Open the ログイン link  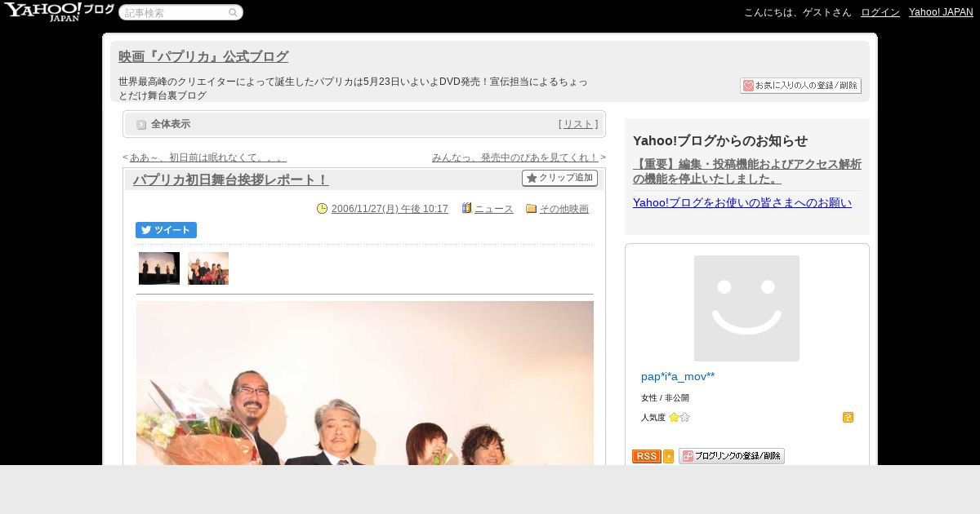880,12
